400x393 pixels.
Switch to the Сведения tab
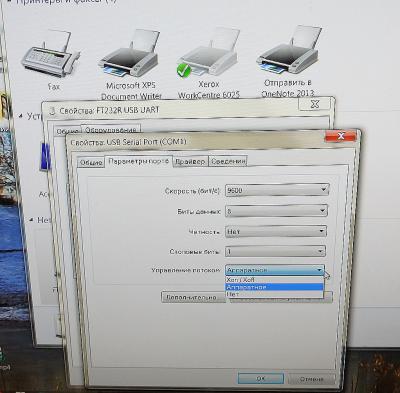click(x=228, y=161)
